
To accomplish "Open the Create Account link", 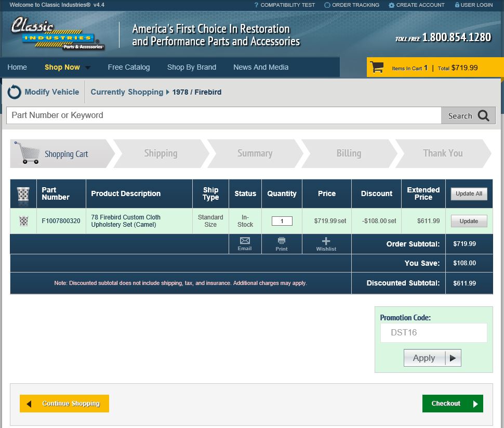I will tap(420, 5).
